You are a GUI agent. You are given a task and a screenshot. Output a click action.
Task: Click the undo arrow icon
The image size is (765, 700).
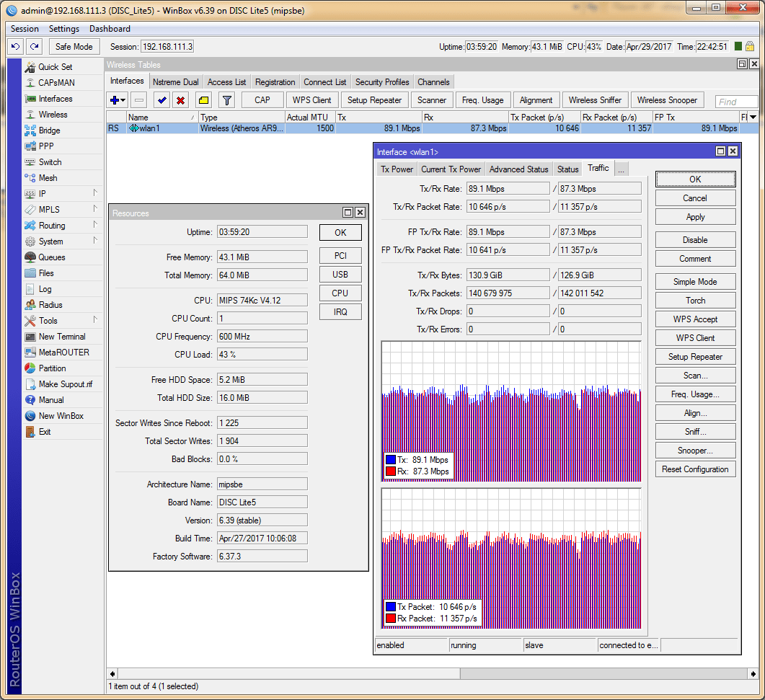(x=15, y=46)
